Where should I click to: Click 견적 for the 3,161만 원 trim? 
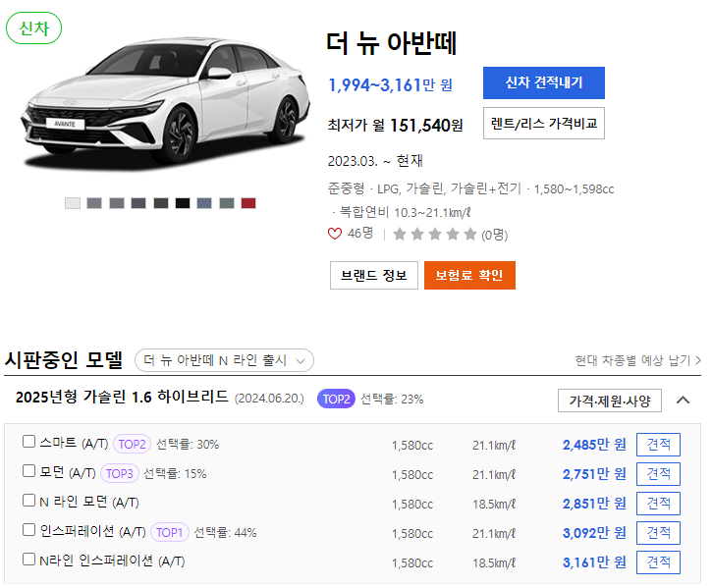pyautogui.click(x=658, y=562)
